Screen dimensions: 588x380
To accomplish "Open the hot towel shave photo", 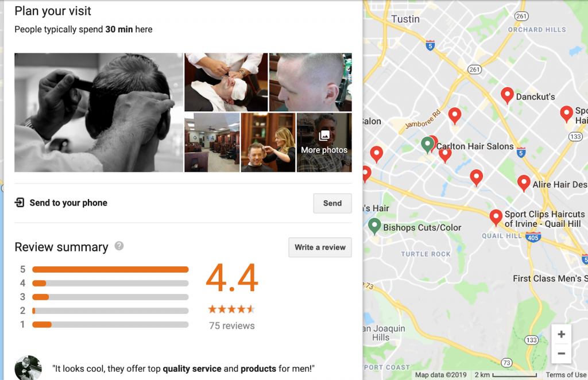I will 226,82.
